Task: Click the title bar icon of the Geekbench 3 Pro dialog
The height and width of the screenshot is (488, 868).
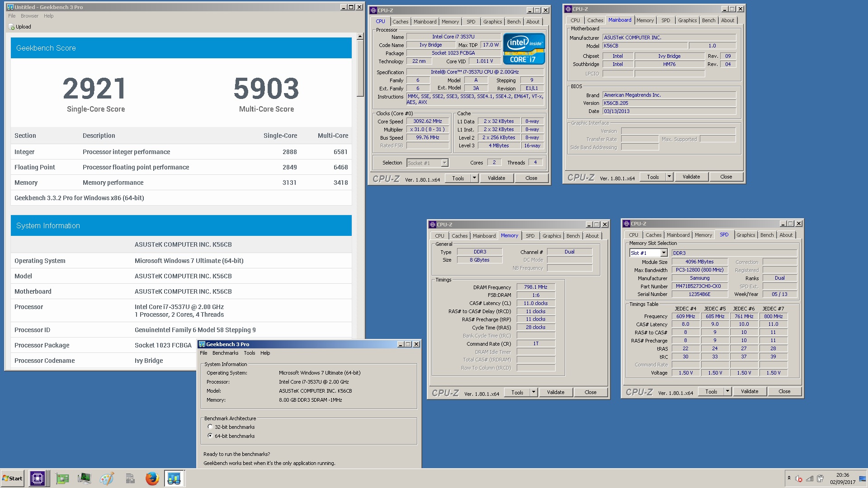Action: click(202, 344)
